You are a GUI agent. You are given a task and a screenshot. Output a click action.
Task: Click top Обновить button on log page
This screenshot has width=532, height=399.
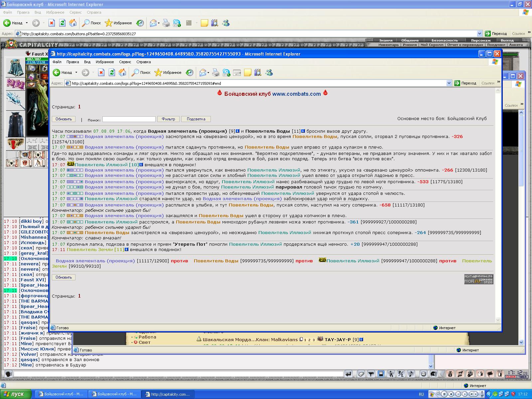click(x=64, y=119)
